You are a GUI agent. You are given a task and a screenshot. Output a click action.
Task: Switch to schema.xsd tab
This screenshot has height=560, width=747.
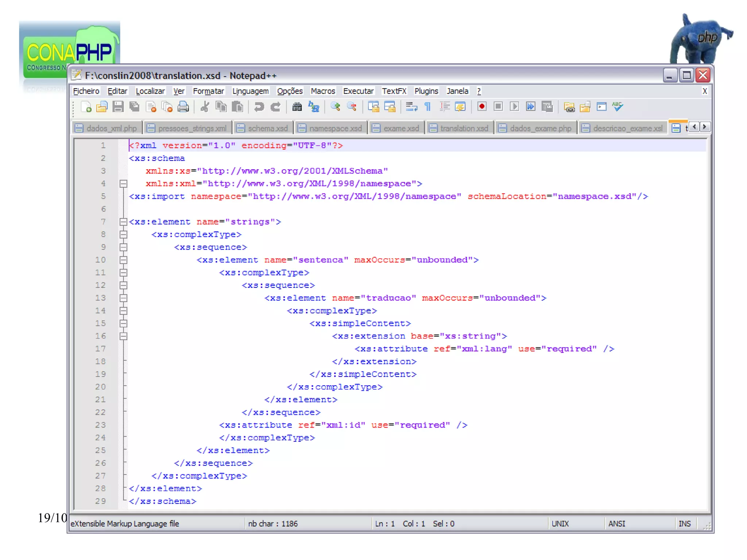click(263, 128)
